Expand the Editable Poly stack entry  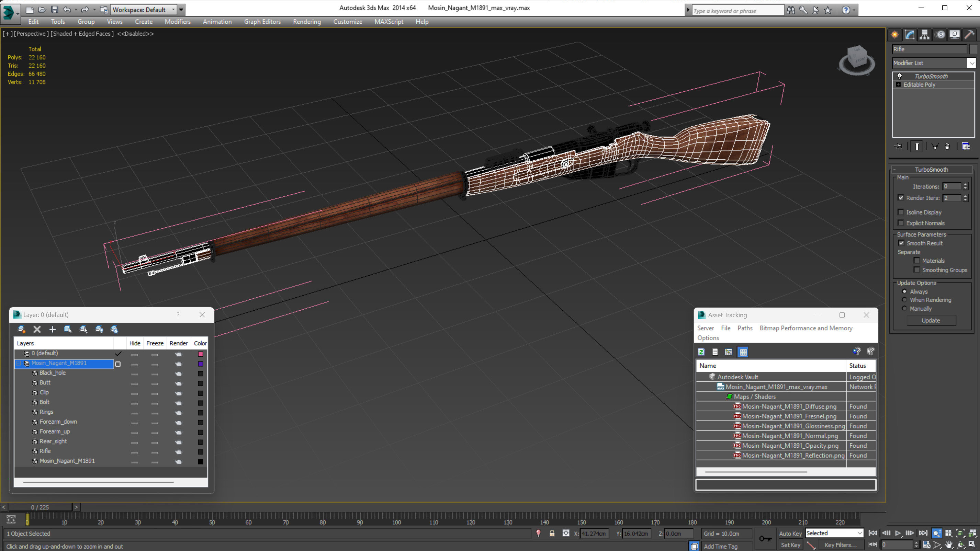[x=898, y=84]
